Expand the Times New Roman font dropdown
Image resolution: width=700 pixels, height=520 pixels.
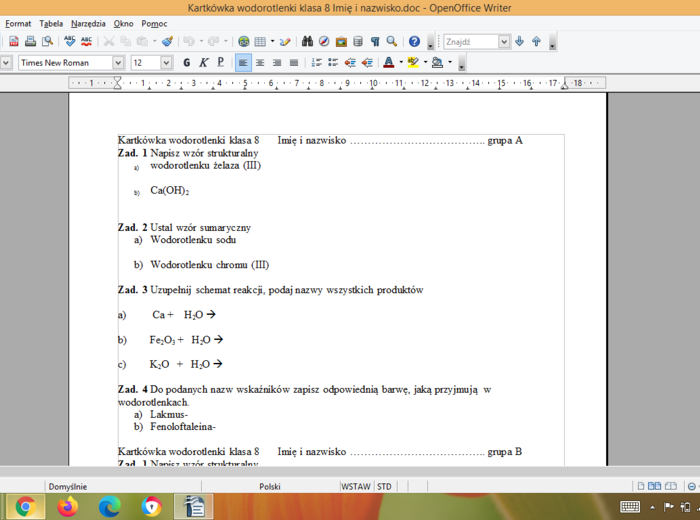119,63
